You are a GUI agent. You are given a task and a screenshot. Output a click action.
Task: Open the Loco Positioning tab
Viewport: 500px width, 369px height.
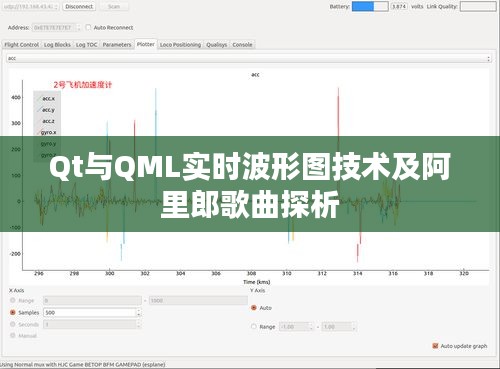coord(180,45)
